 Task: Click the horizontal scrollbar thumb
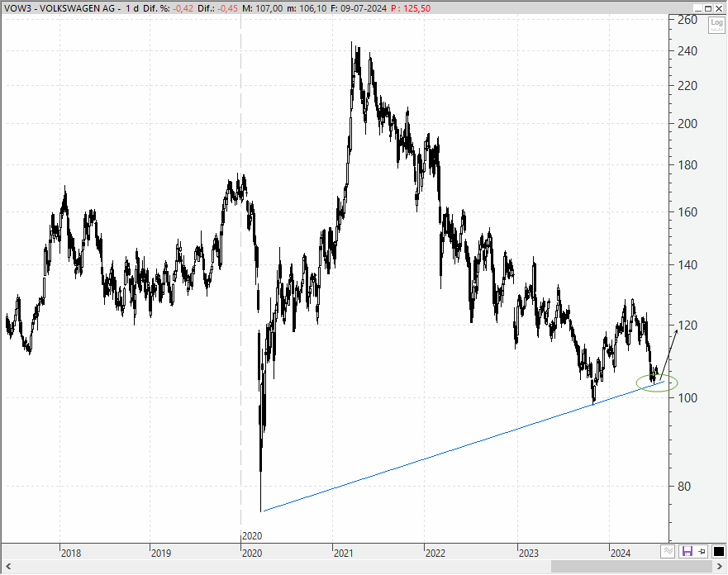[631, 567]
